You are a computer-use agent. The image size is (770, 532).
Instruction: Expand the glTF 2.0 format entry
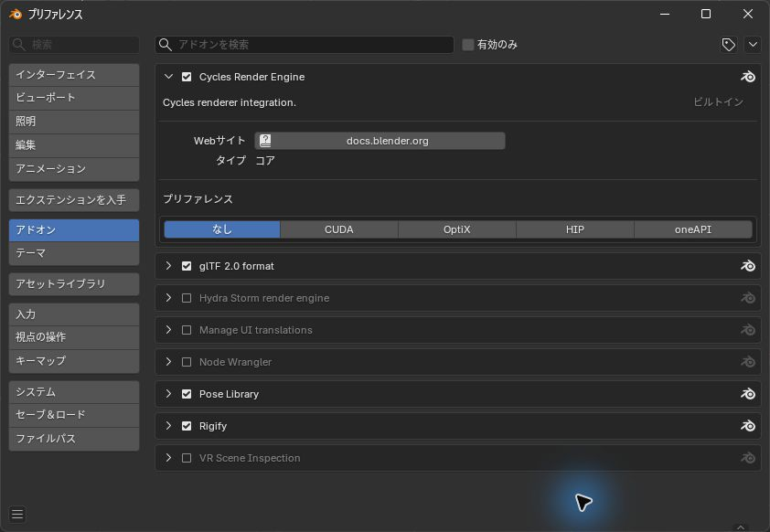(168, 266)
